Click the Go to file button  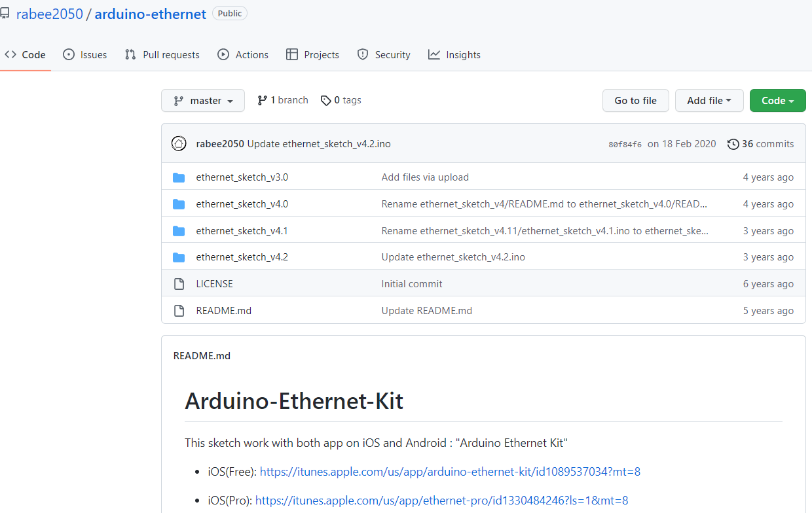tap(635, 100)
